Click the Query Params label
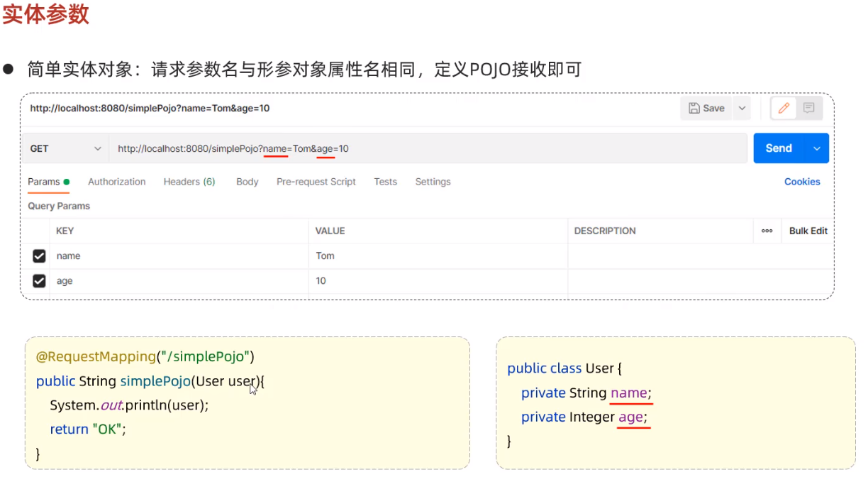Viewport: 868px width, 477px height. click(59, 206)
